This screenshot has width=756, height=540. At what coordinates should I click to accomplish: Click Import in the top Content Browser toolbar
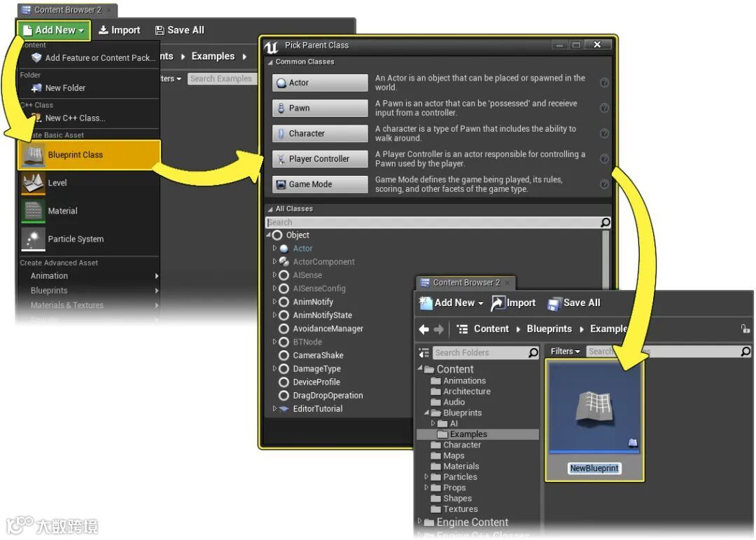pyautogui.click(x=120, y=30)
